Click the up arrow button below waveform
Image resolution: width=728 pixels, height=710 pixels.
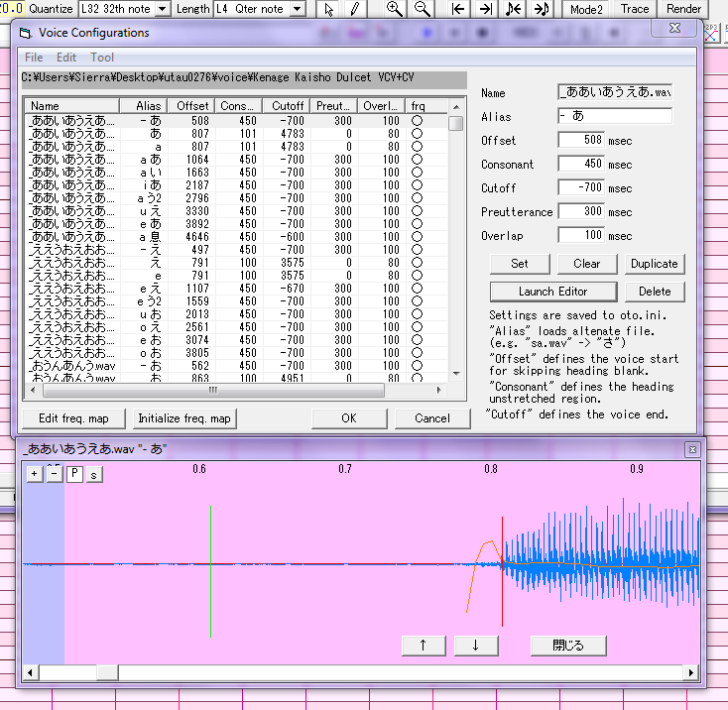coord(424,646)
